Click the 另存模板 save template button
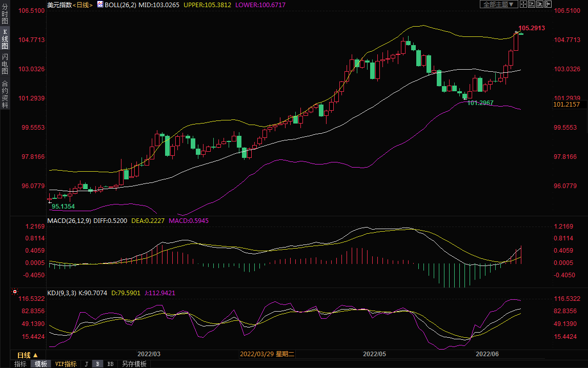The width and height of the screenshot is (588, 368). click(x=134, y=364)
